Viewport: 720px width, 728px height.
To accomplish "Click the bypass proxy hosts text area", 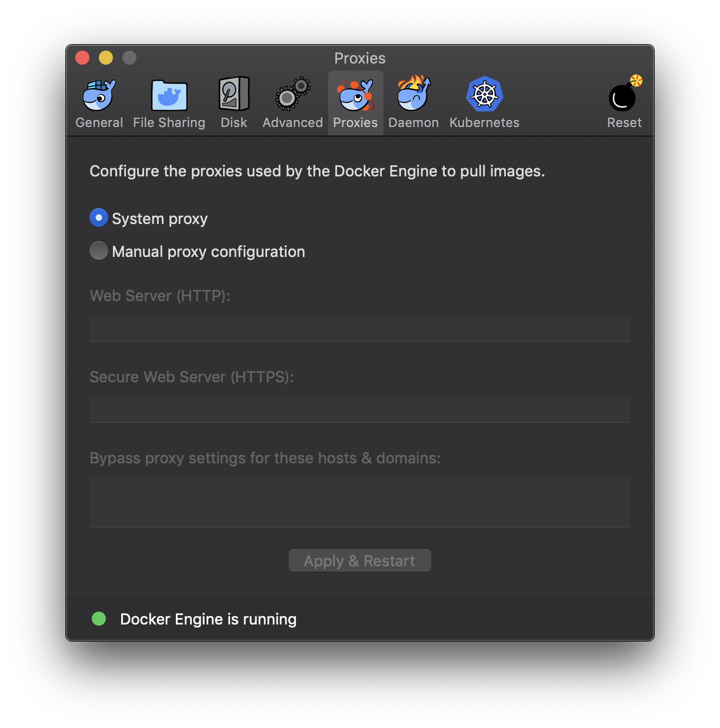I will tap(359, 502).
